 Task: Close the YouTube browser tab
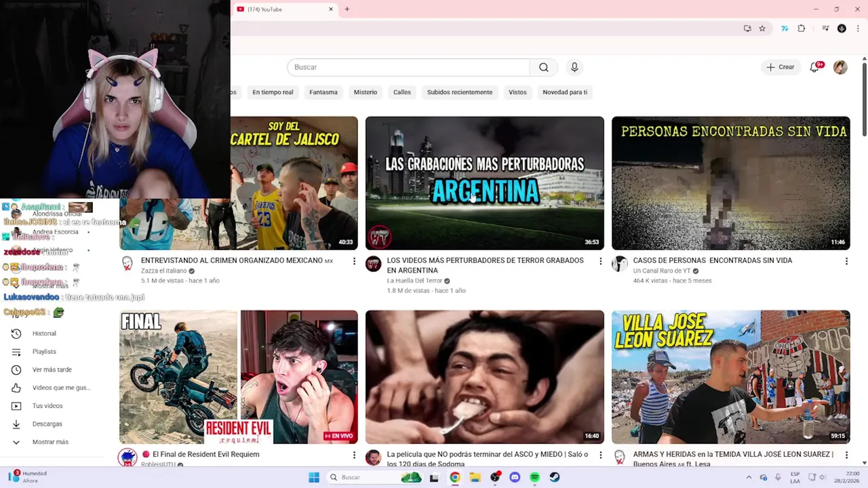331,9
